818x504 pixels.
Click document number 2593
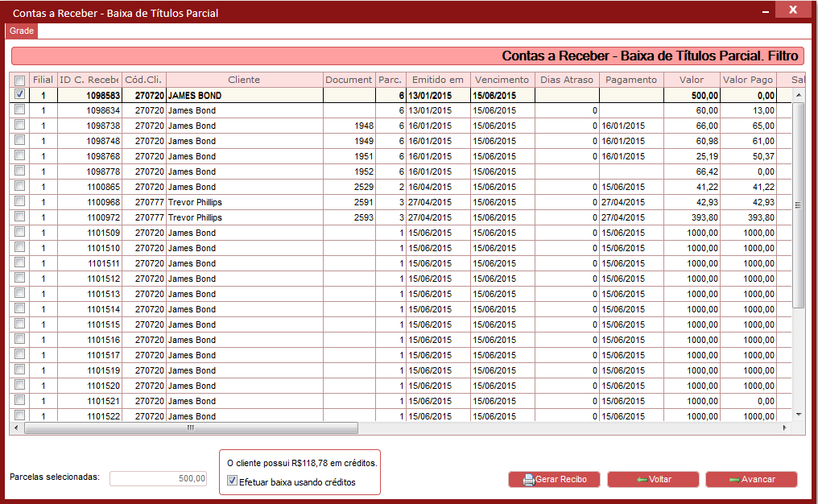point(364,217)
